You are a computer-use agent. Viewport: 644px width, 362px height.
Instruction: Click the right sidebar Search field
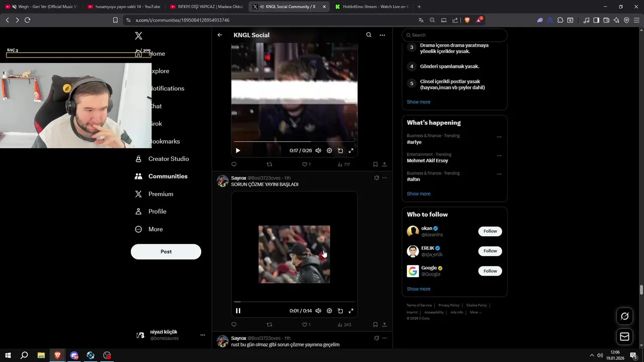pyautogui.click(x=454, y=35)
